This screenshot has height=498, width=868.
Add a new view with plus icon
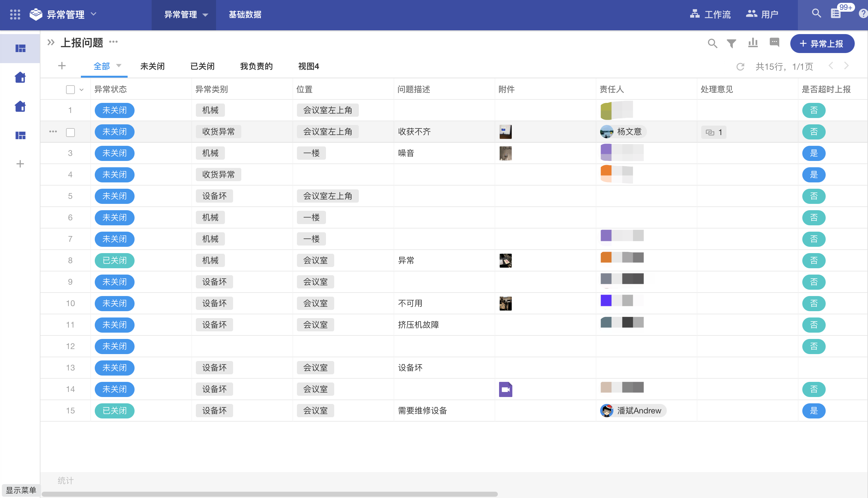(62, 66)
